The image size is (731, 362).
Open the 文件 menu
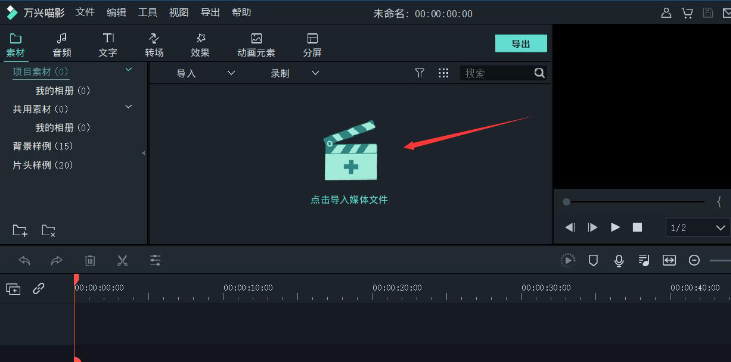pos(85,13)
